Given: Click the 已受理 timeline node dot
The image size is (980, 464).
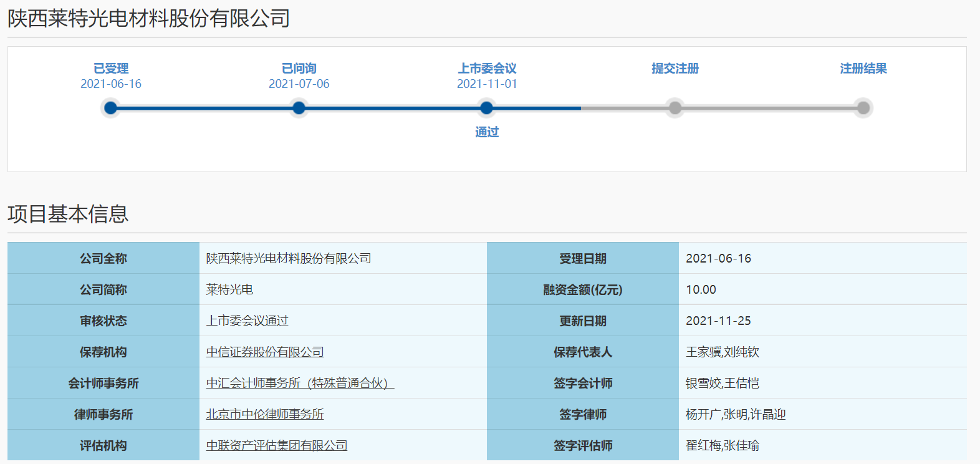Looking at the screenshot, I should click(111, 108).
